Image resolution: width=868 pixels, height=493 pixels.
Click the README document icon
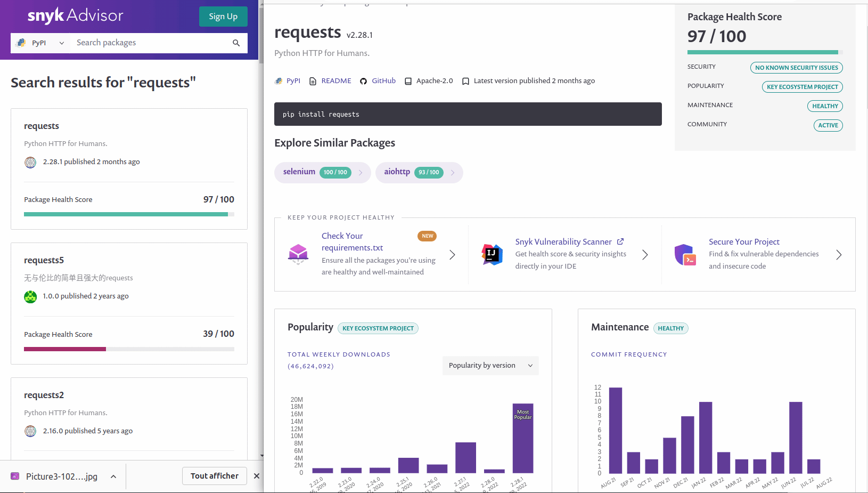[313, 81]
